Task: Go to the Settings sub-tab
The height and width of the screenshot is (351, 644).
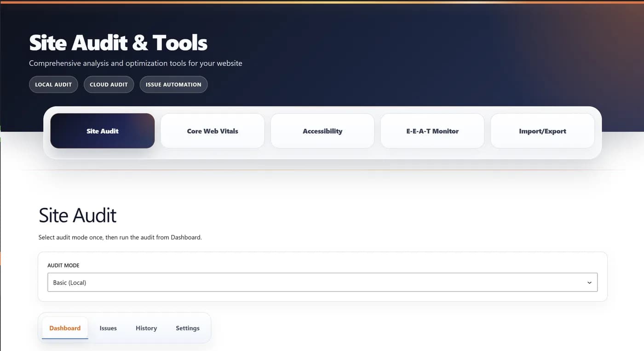Action: [x=188, y=328]
